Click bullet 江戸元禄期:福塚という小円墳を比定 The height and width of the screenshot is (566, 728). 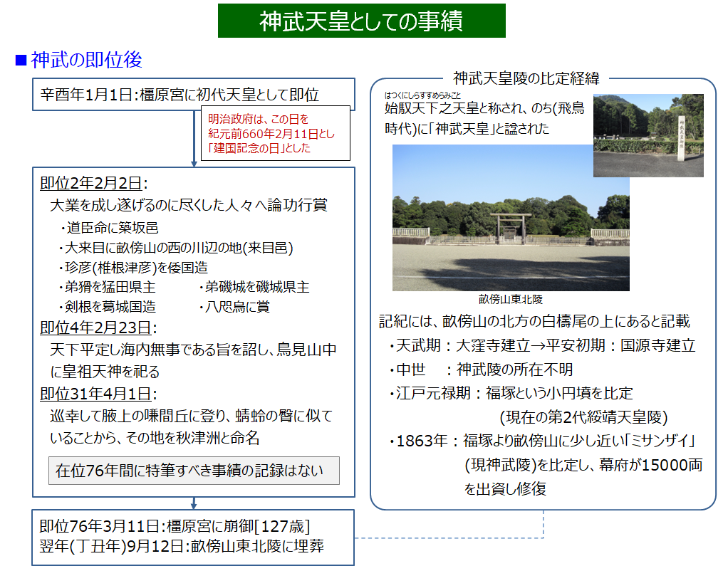click(x=511, y=393)
